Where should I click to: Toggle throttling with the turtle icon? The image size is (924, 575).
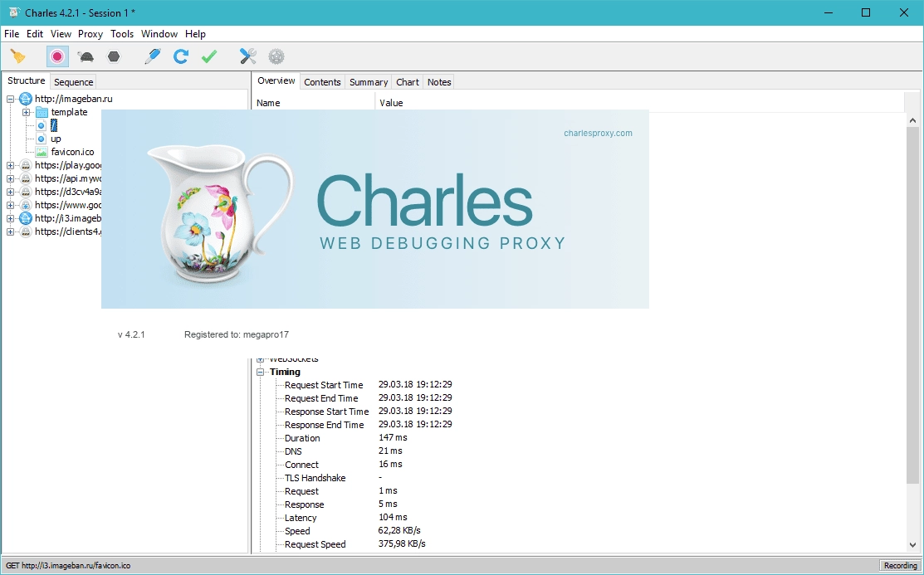point(86,56)
